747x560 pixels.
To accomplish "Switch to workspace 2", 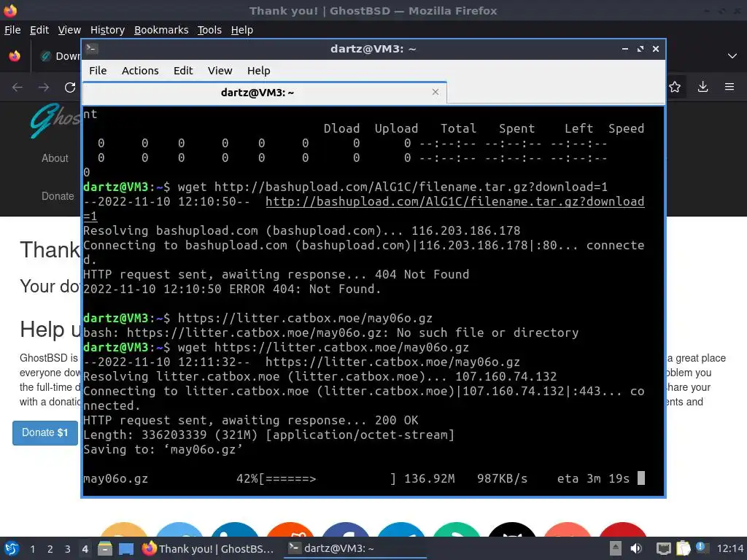I will tap(50, 549).
